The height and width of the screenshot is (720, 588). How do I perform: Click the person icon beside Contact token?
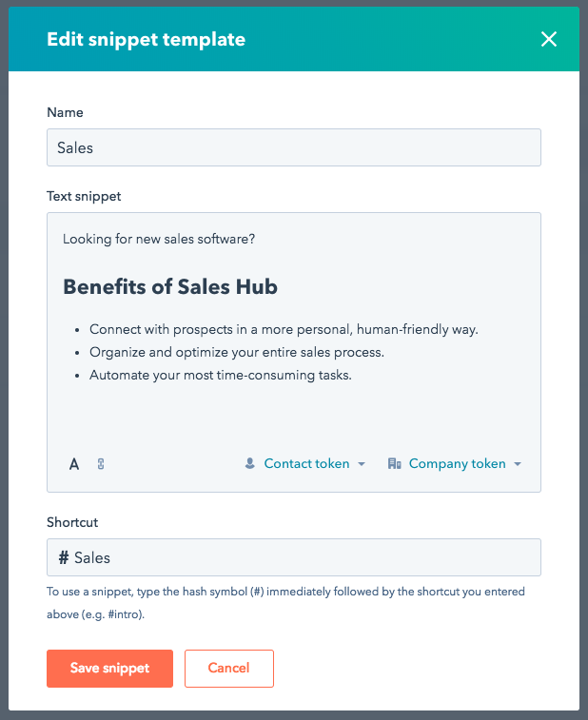250,463
